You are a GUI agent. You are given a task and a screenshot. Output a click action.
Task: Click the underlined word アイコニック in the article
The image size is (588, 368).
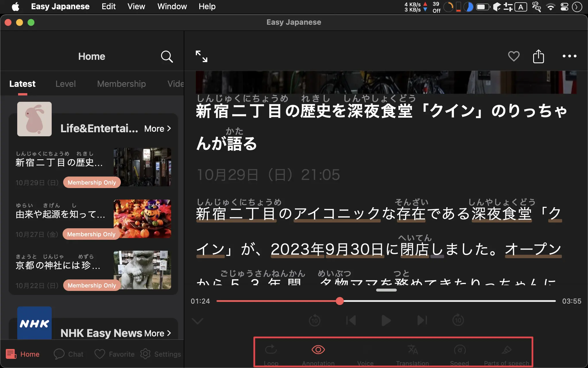337,214
